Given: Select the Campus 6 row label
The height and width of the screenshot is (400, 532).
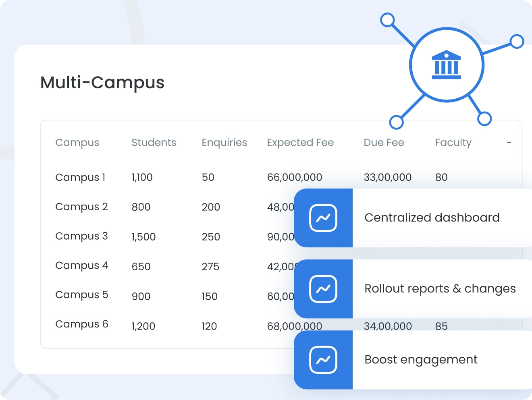Looking at the screenshot, I should [82, 324].
